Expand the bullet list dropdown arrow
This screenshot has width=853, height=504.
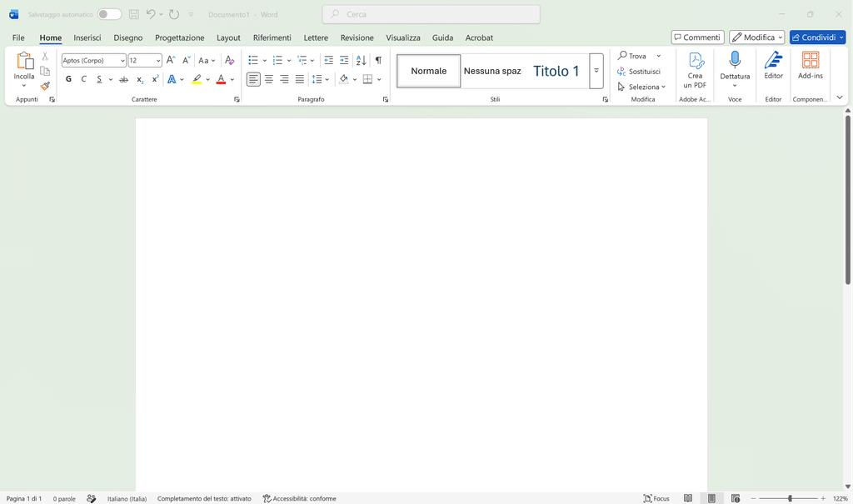click(x=264, y=61)
